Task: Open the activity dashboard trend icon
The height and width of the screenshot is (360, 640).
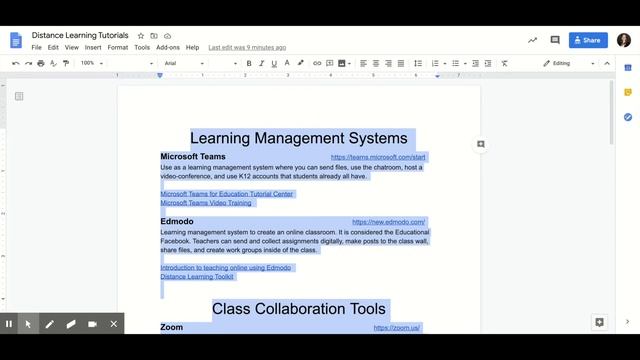Action: (532, 40)
